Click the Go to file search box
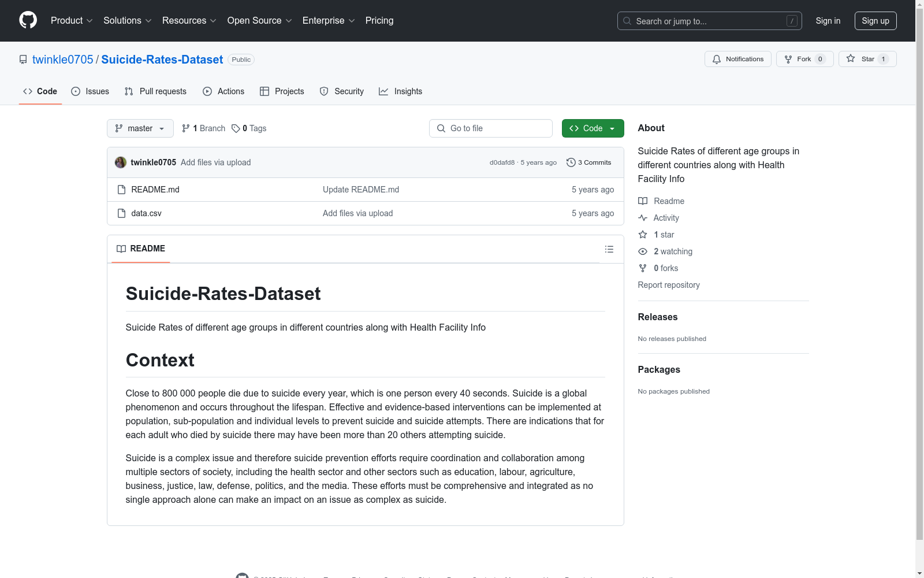924x578 pixels. 491,128
